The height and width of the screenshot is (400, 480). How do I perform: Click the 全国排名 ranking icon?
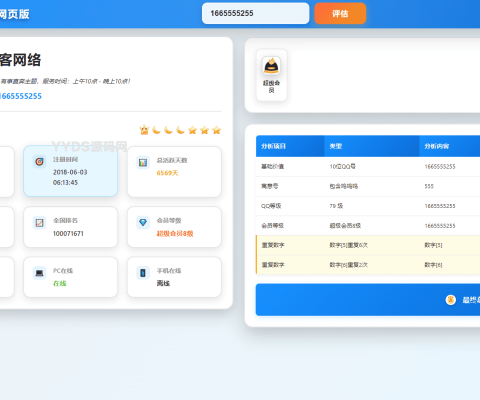coord(39,222)
